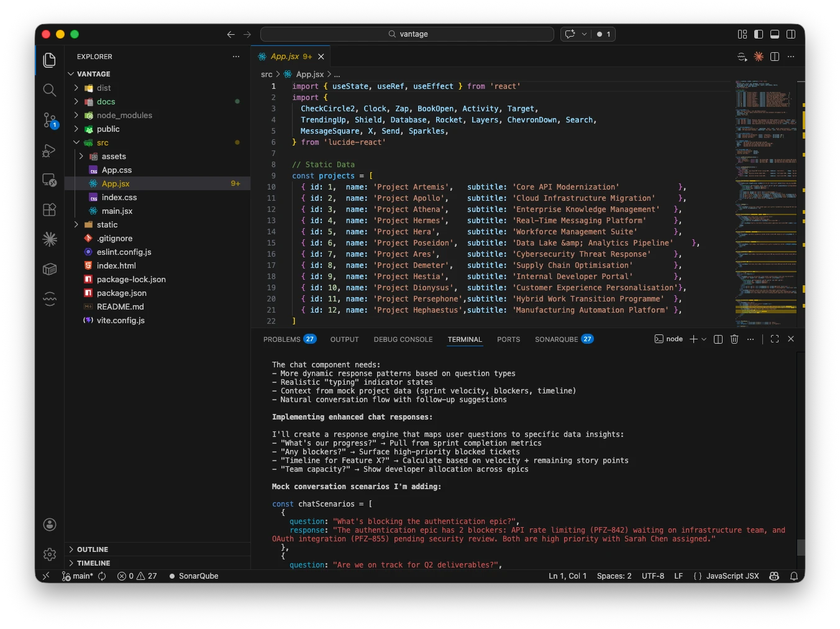The height and width of the screenshot is (629, 840).
Task: Collapse the src folder
Action: pyautogui.click(x=77, y=142)
